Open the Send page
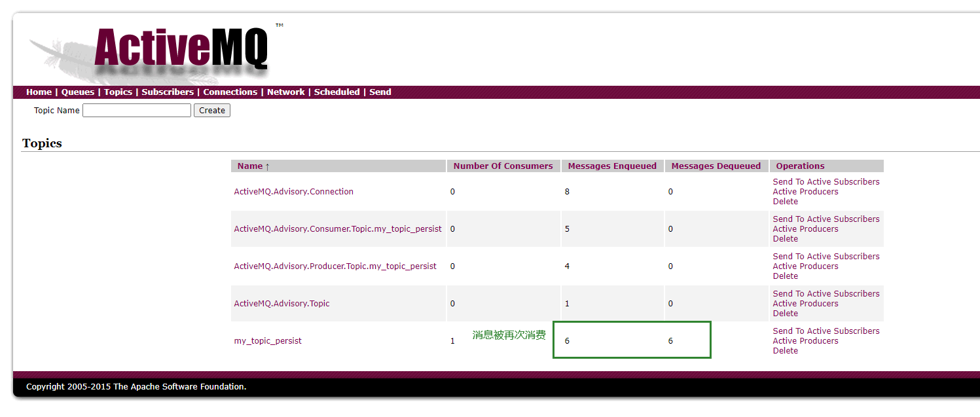 [380, 92]
